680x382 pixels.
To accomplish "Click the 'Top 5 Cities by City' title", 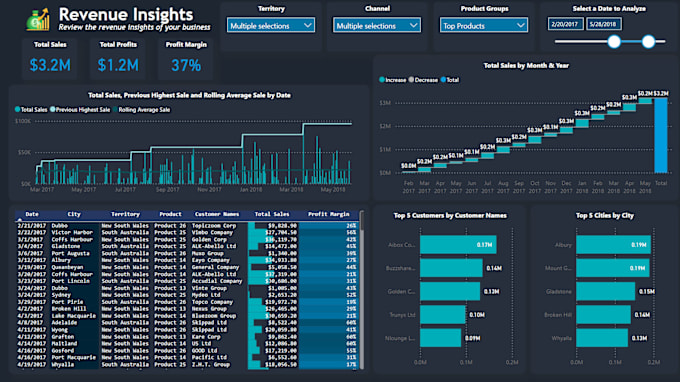I will click(605, 215).
